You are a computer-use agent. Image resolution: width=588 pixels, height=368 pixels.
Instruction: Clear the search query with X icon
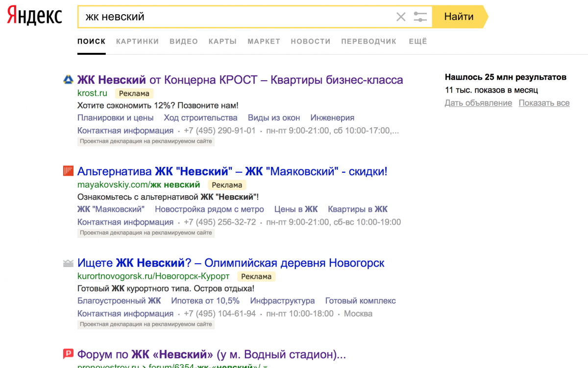pyautogui.click(x=401, y=17)
